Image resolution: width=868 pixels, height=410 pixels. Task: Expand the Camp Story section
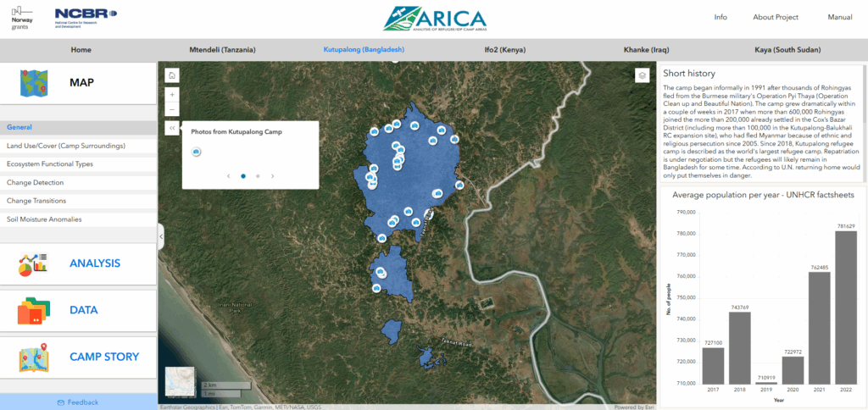[x=103, y=357]
